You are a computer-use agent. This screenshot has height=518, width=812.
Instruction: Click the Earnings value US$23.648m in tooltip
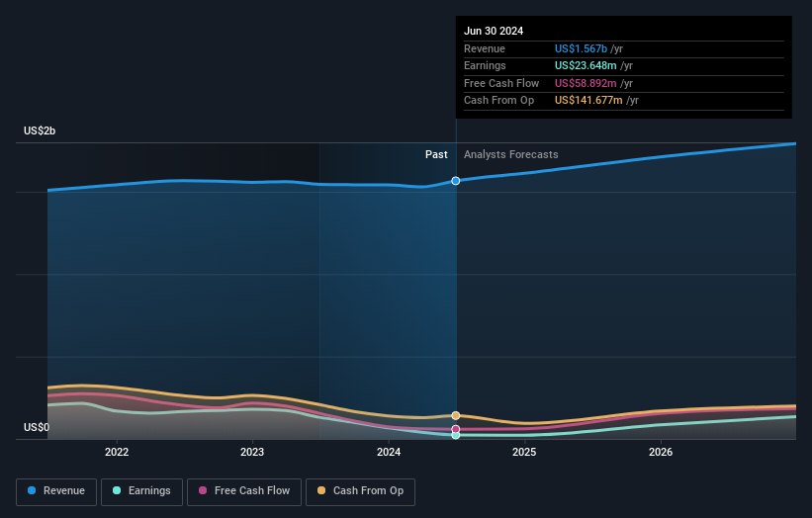point(586,65)
